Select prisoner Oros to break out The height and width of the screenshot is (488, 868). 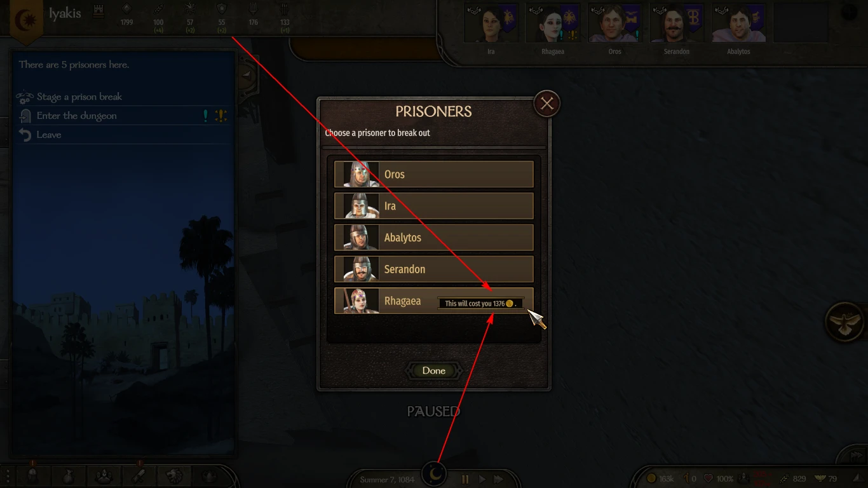[x=433, y=174]
